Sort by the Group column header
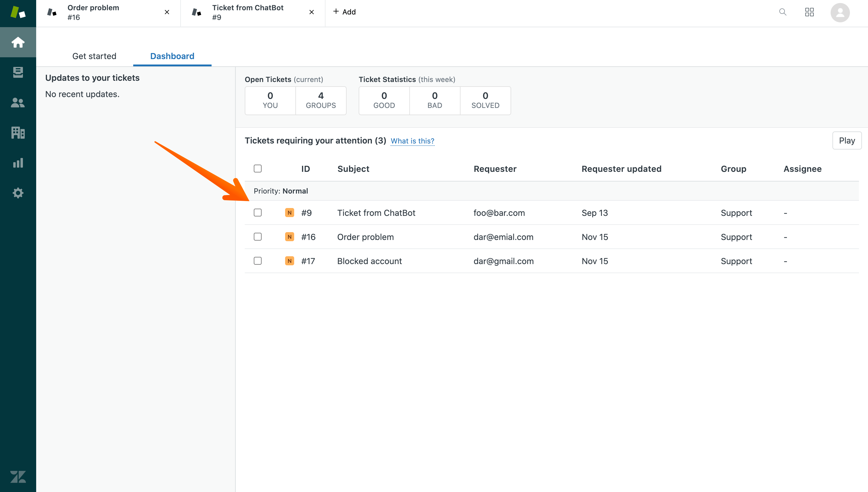This screenshot has height=492, width=868. coord(733,169)
